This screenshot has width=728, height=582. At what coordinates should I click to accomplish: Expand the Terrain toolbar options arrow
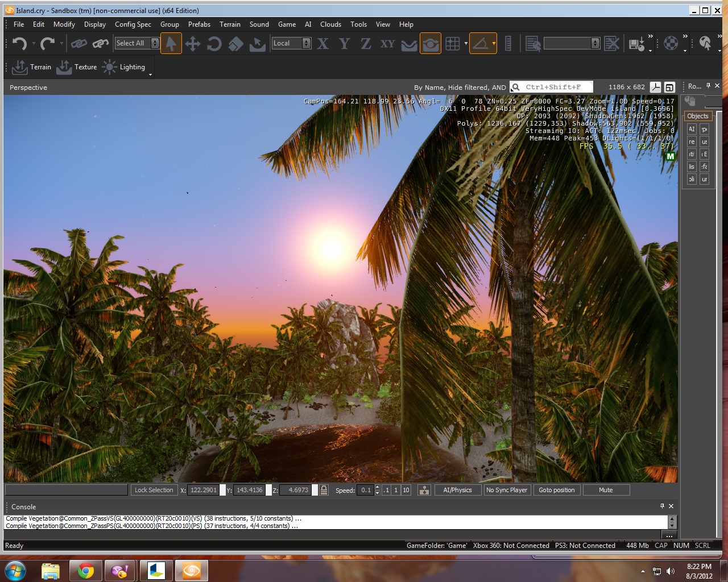(150, 74)
